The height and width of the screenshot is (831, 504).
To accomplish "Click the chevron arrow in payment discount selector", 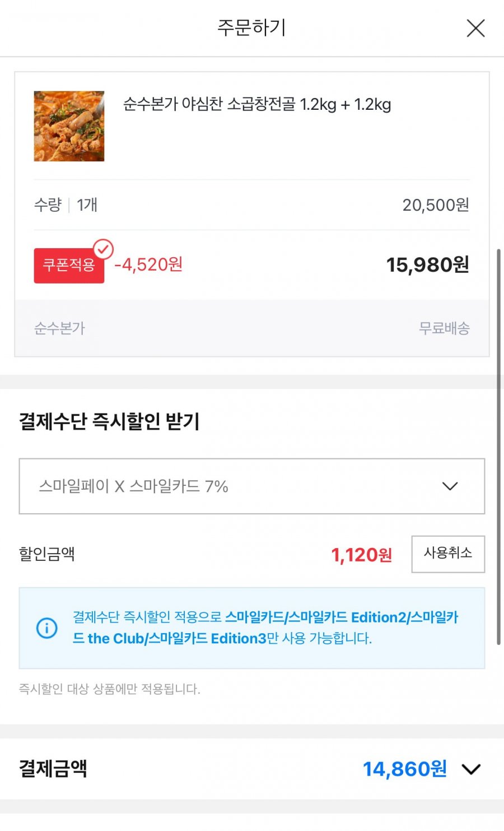I will (x=450, y=486).
